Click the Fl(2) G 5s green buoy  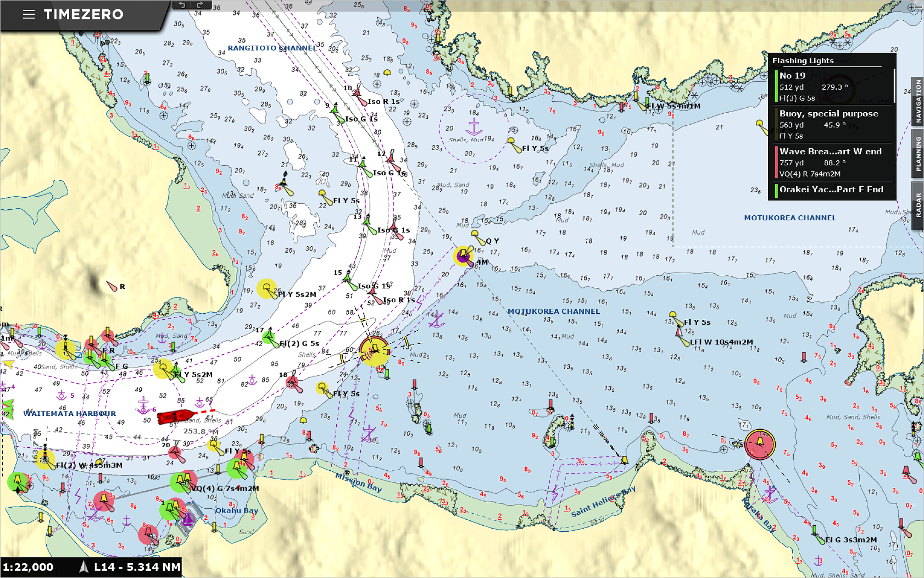coord(269,336)
